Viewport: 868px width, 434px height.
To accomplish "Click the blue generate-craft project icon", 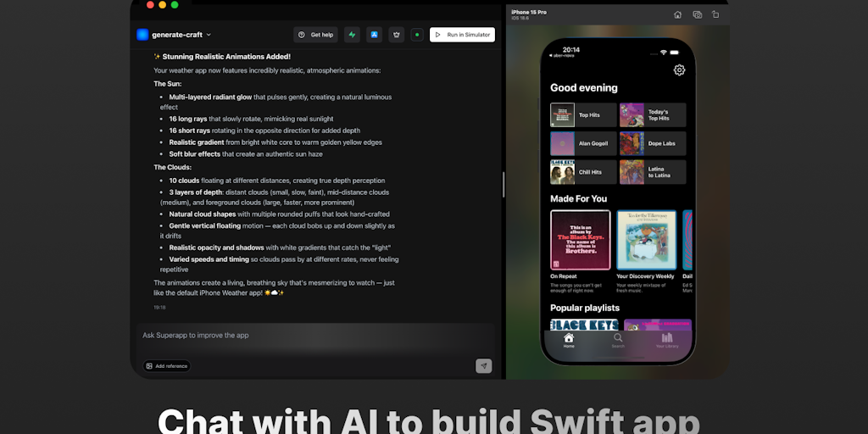I will [142, 34].
